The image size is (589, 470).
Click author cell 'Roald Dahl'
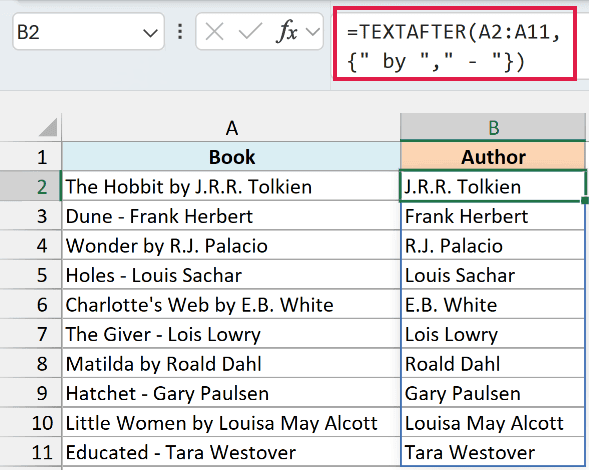(493, 363)
